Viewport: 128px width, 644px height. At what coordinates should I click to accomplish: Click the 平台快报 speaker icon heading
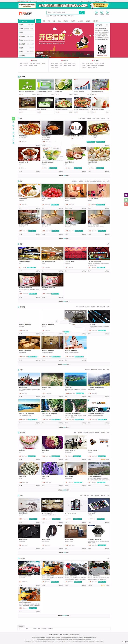[99, 25]
